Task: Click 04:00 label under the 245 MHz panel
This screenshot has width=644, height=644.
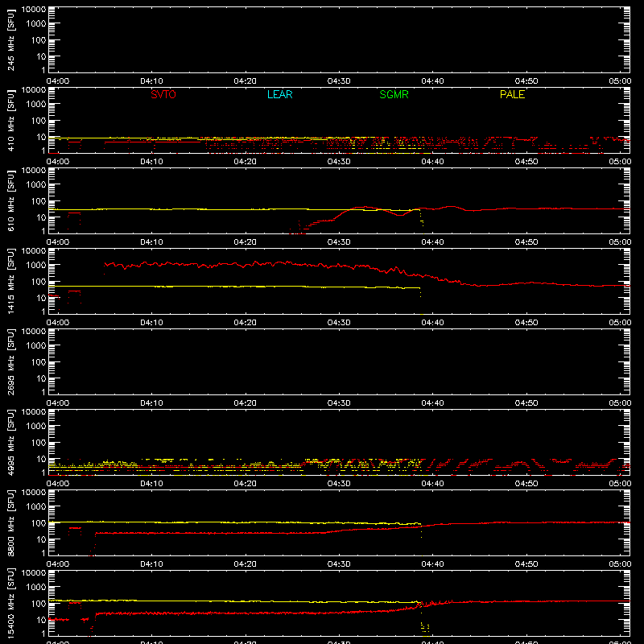Action: point(58,81)
